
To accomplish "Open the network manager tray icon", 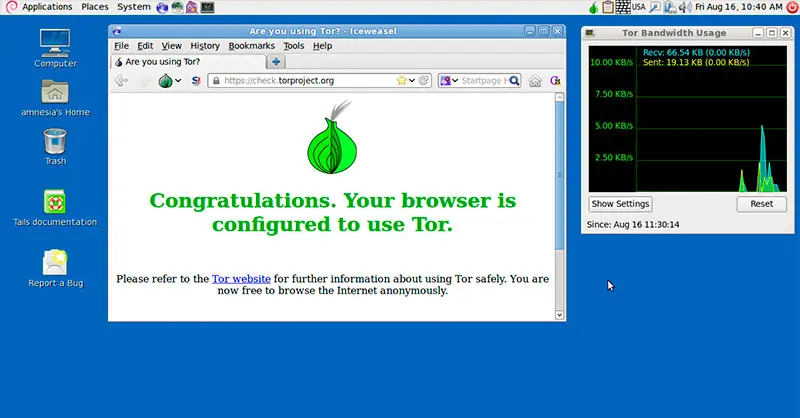I will coord(670,7).
